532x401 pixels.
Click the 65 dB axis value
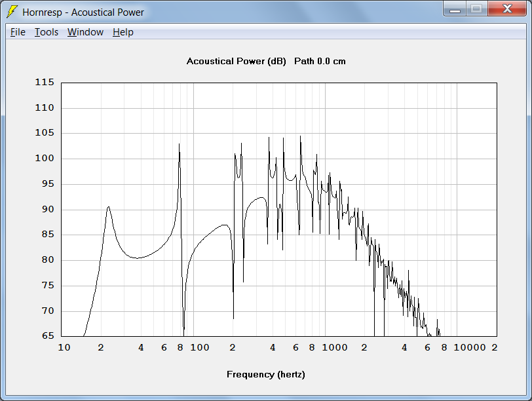pyautogui.click(x=48, y=336)
